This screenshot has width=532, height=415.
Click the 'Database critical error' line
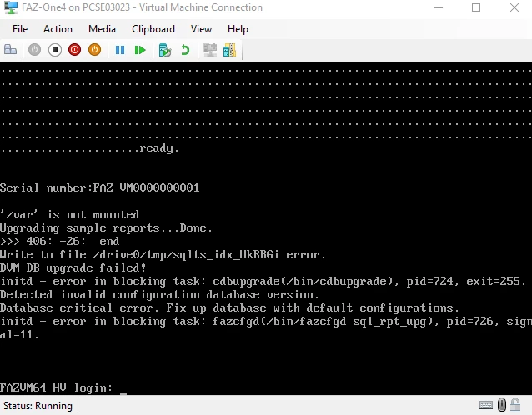tap(229, 307)
